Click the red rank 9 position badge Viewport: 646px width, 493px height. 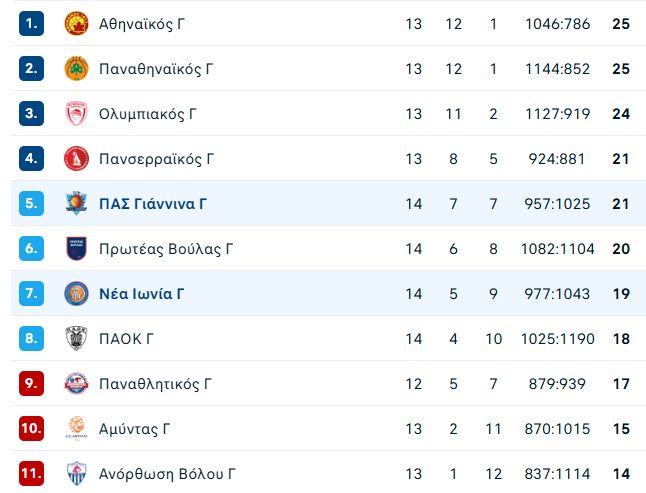click(x=31, y=384)
